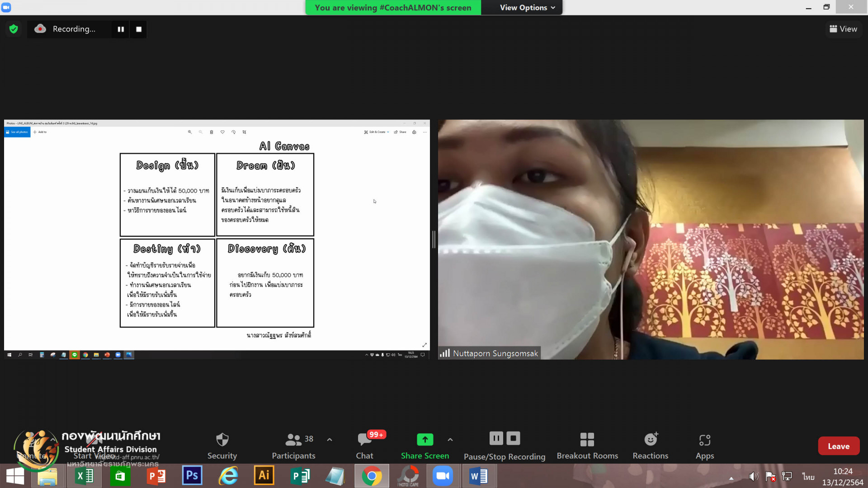The width and height of the screenshot is (868, 488).
Task: Open the View layout menu
Action: (843, 29)
